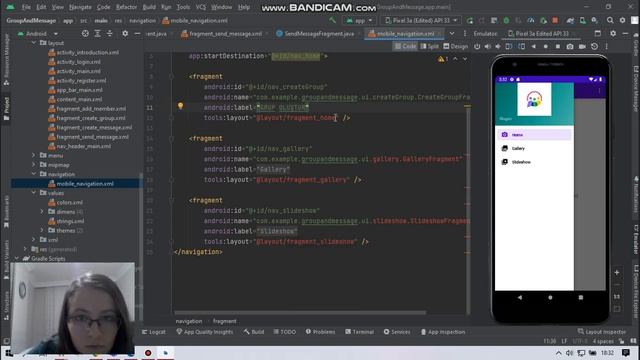
Task: Open Layout Inspector tool window
Action: 602,332
